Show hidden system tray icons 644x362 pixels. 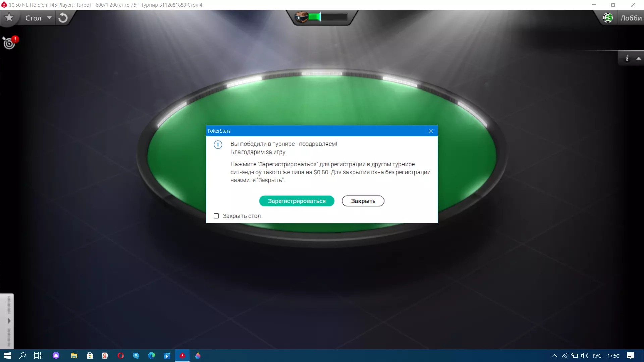[x=554, y=356]
